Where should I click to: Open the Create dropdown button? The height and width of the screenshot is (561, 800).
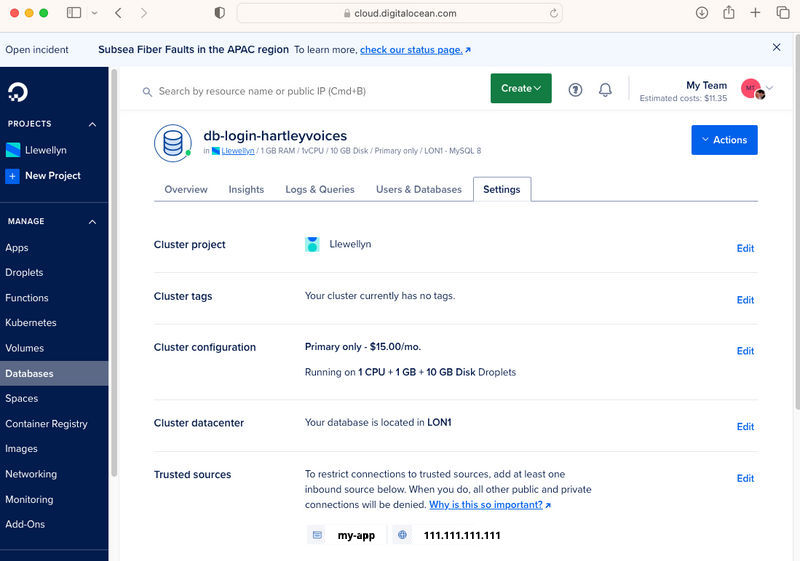(x=521, y=88)
